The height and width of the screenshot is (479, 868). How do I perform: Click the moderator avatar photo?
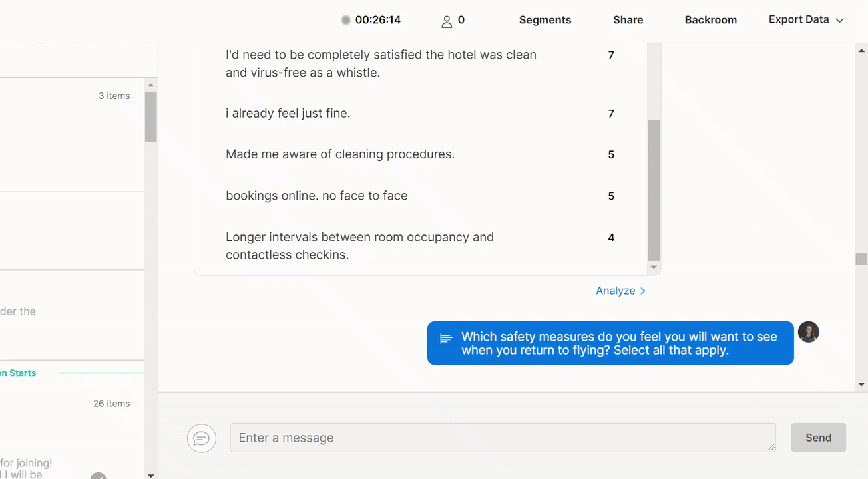point(808,332)
